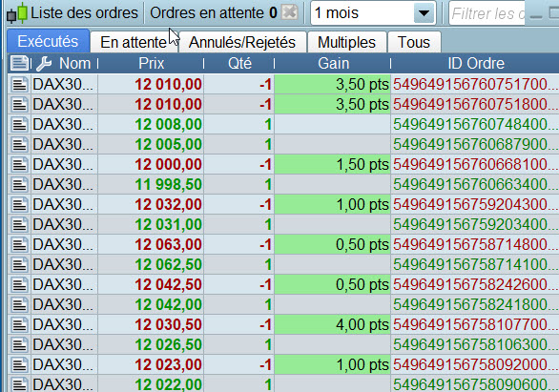Cancel pending orders with the X icon
Viewport: 559px width, 392px height.
(289, 12)
